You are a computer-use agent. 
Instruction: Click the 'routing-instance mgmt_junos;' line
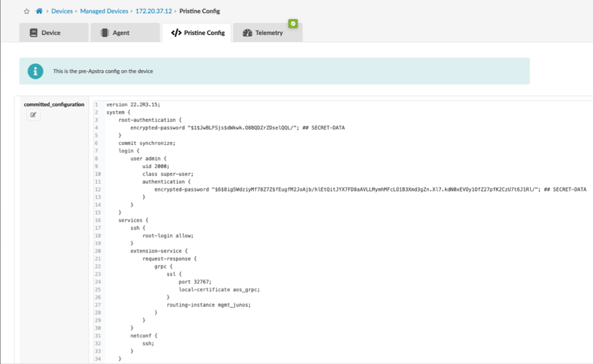tap(208, 305)
